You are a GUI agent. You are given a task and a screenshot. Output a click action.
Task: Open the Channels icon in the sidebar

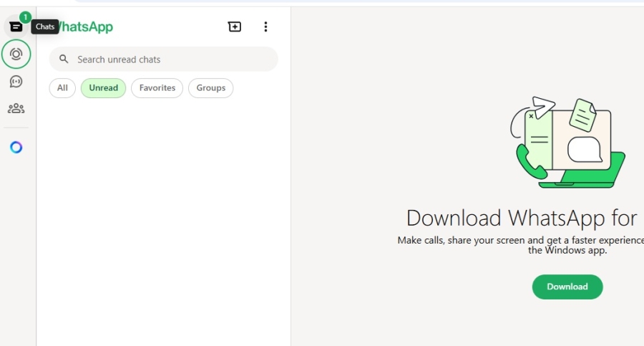[x=16, y=82]
